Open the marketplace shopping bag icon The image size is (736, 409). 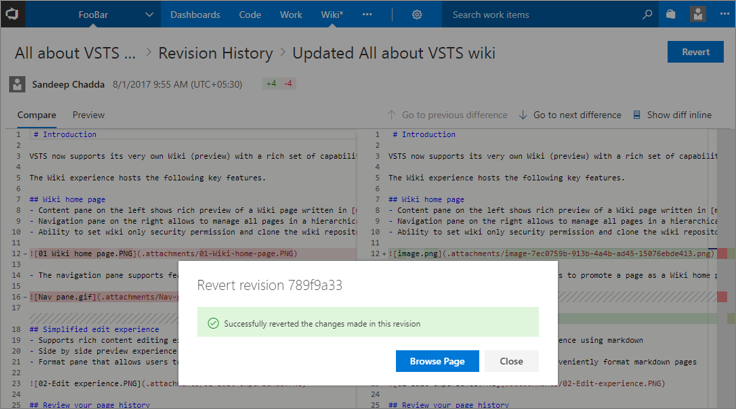(671, 15)
